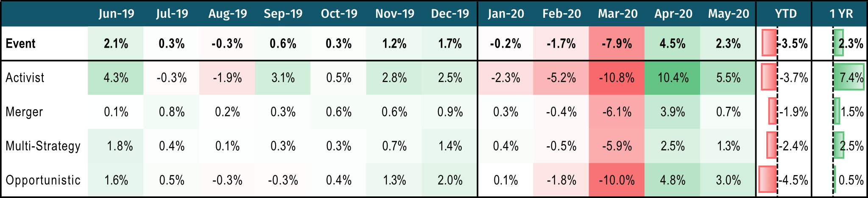Select the Opportunistic row label
The height and width of the screenshot is (198, 868).
(43, 180)
